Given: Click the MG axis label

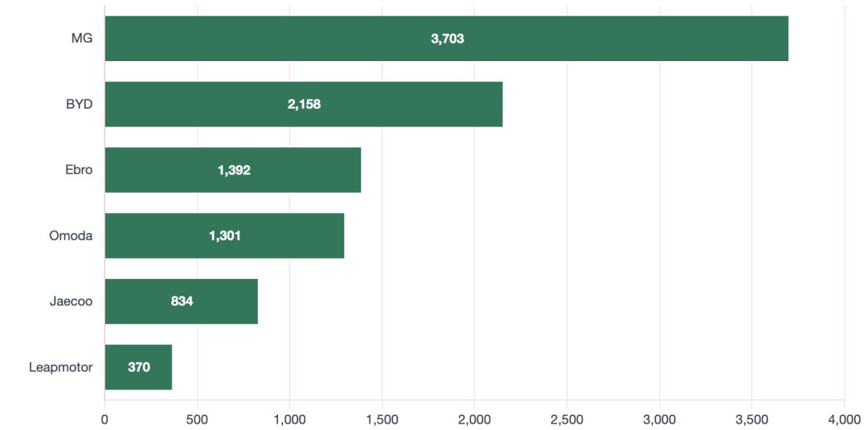Looking at the screenshot, I should point(82,39).
